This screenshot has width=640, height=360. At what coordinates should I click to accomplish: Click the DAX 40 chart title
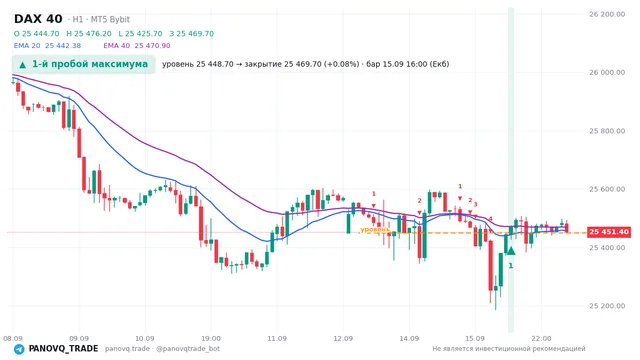38,19
